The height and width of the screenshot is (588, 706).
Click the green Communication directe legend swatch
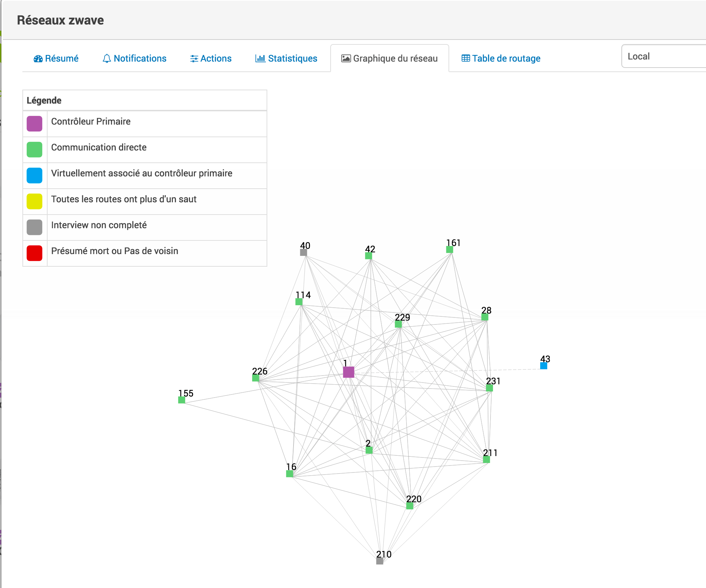coord(35,149)
